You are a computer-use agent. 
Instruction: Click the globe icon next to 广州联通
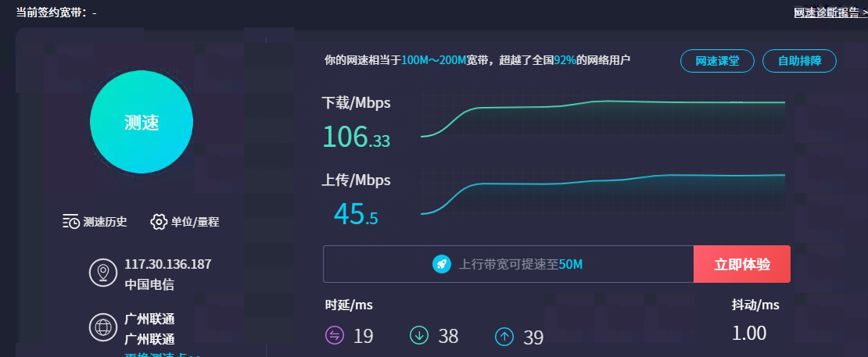[102, 328]
